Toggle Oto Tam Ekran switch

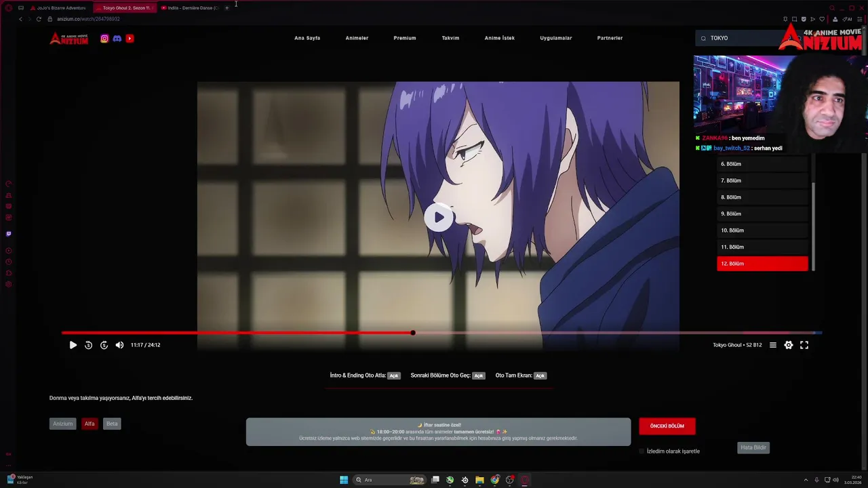[540, 375]
